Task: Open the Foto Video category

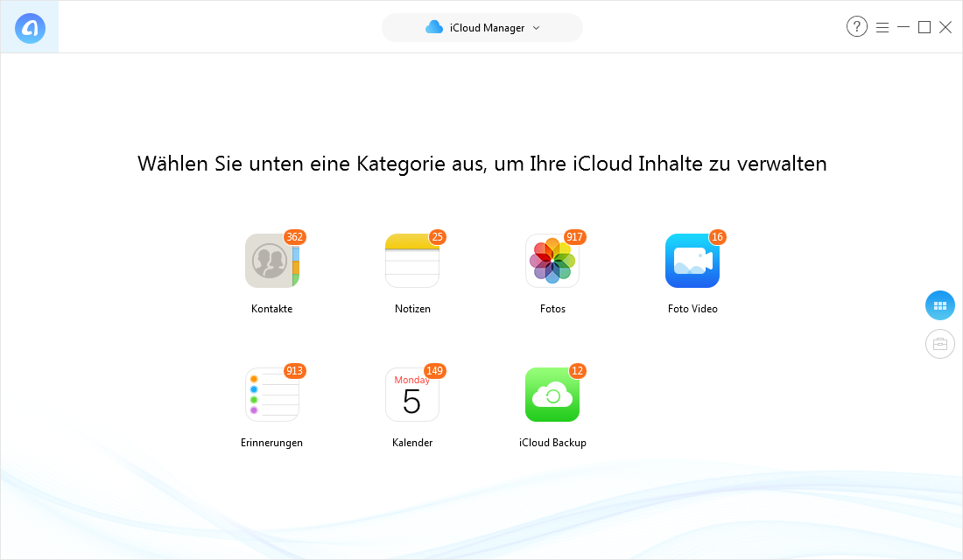Action: coord(692,260)
